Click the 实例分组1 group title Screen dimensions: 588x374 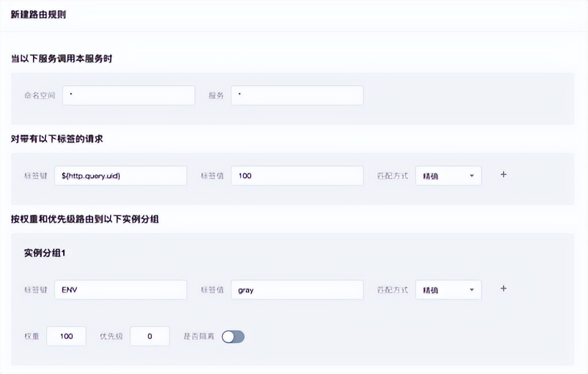click(44, 253)
